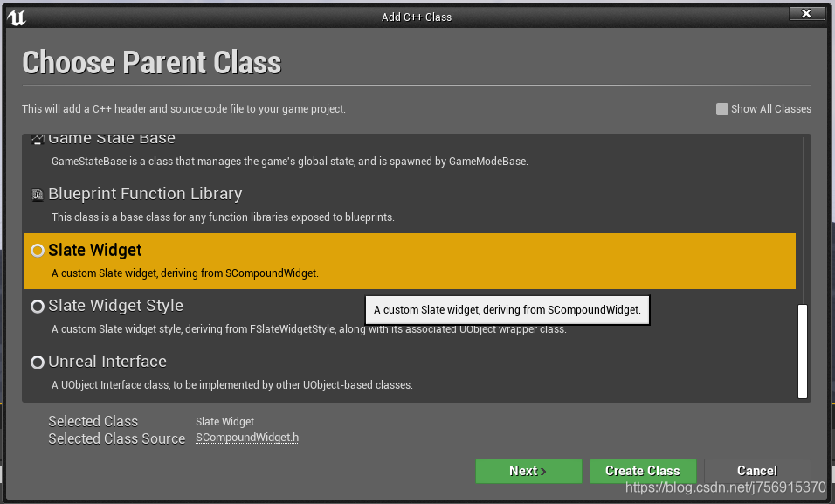Open the SCompoundWidget.h source link
The image size is (835, 504).
pos(247,438)
